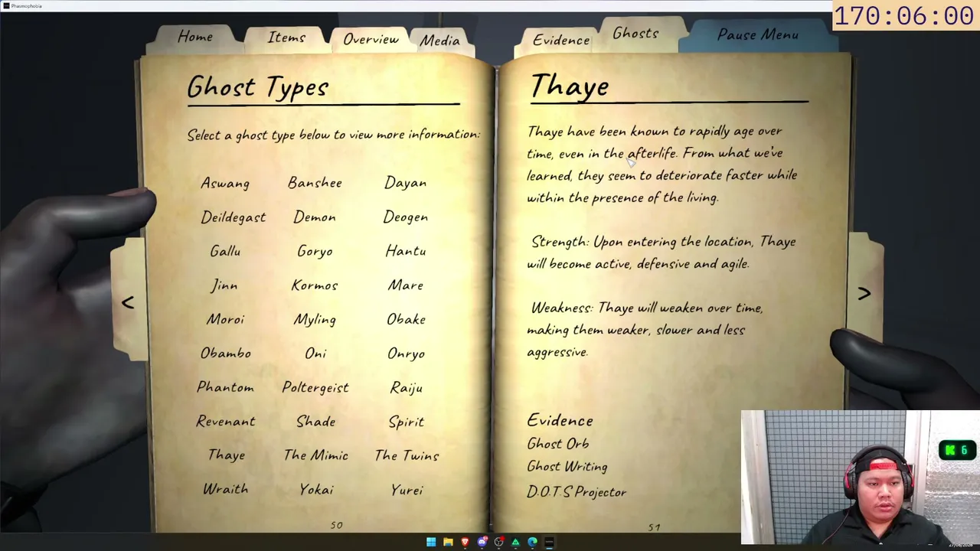View the Yokai ghost entry
Screen dimensions: 980x551
tap(316, 490)
